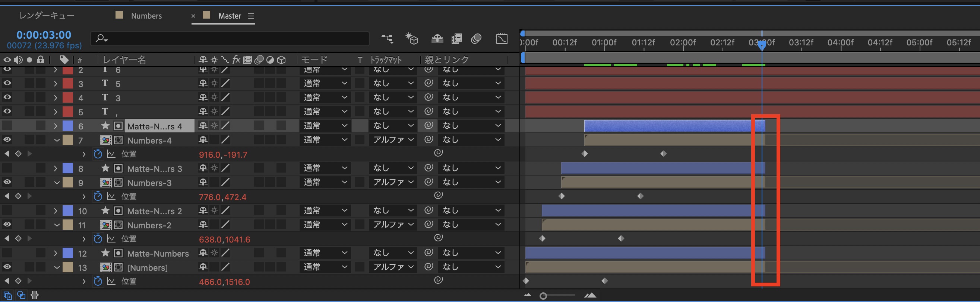This screenshot has width=980, height=302.
Task: Click the position stopwatch for Numbers-4
Action: 98,154
